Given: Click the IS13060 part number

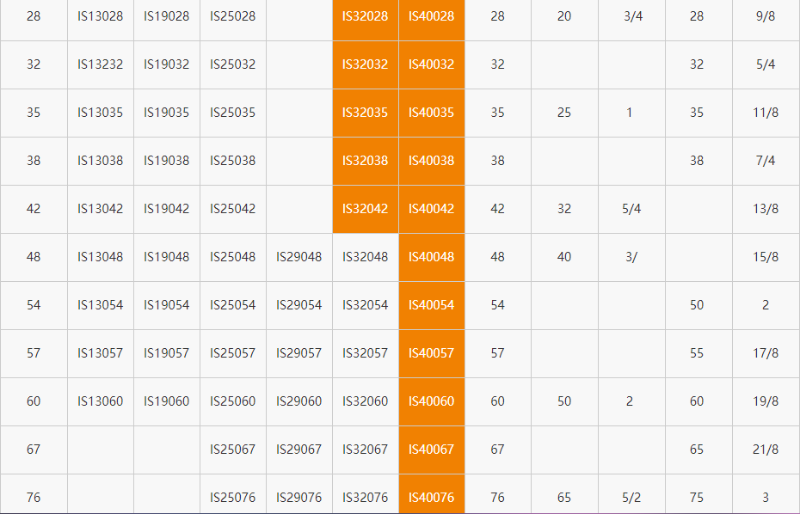Looking at the screenshot, I should tap(100, 401).
